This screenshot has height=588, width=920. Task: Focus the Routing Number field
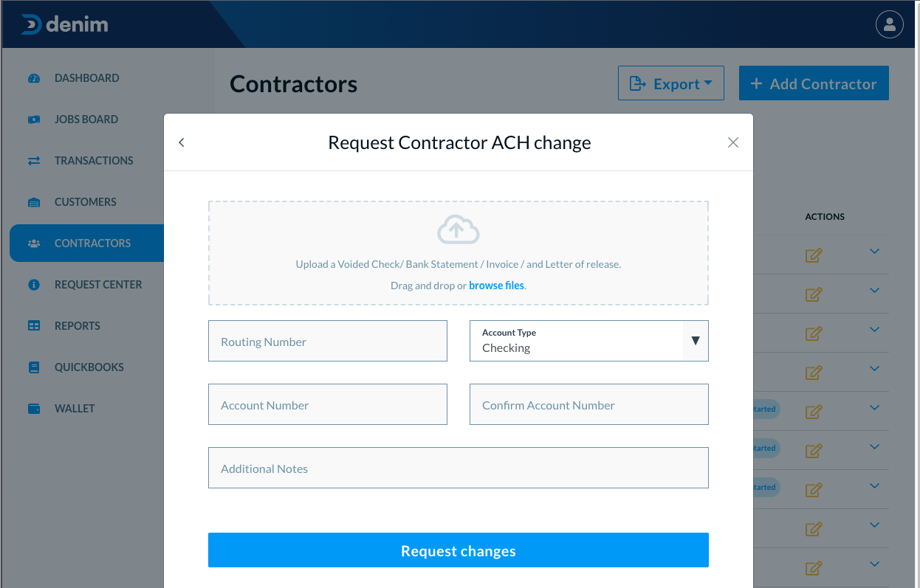tap(328, 341)
